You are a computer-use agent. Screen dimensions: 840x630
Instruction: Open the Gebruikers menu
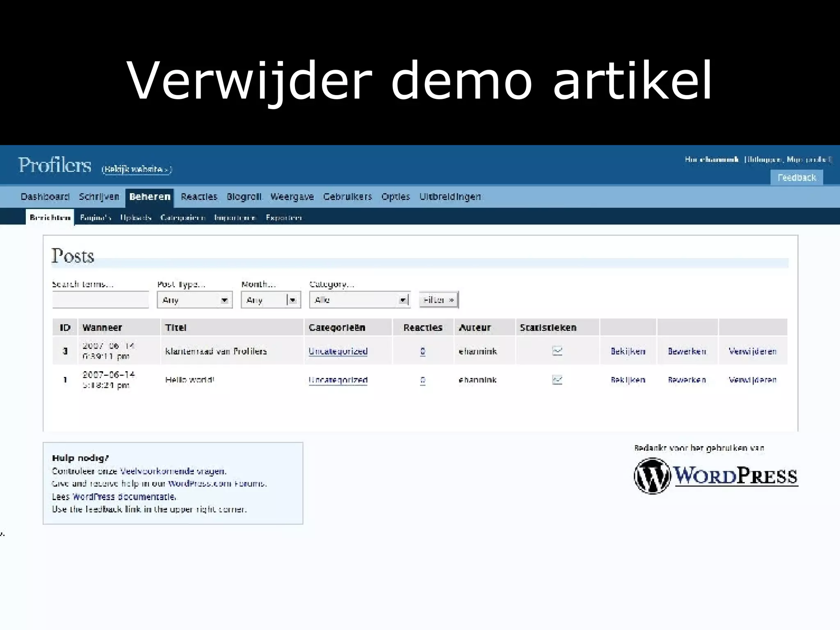[x=347, y=197]
